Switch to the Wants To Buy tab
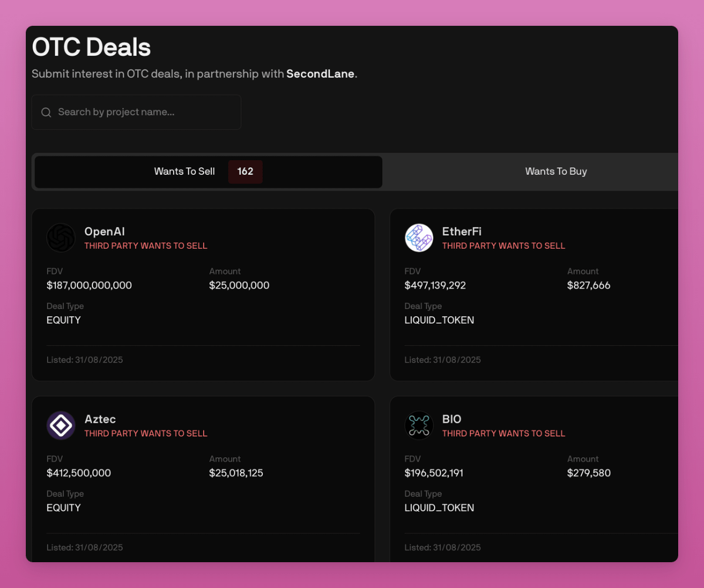 (x=556, y=171)
